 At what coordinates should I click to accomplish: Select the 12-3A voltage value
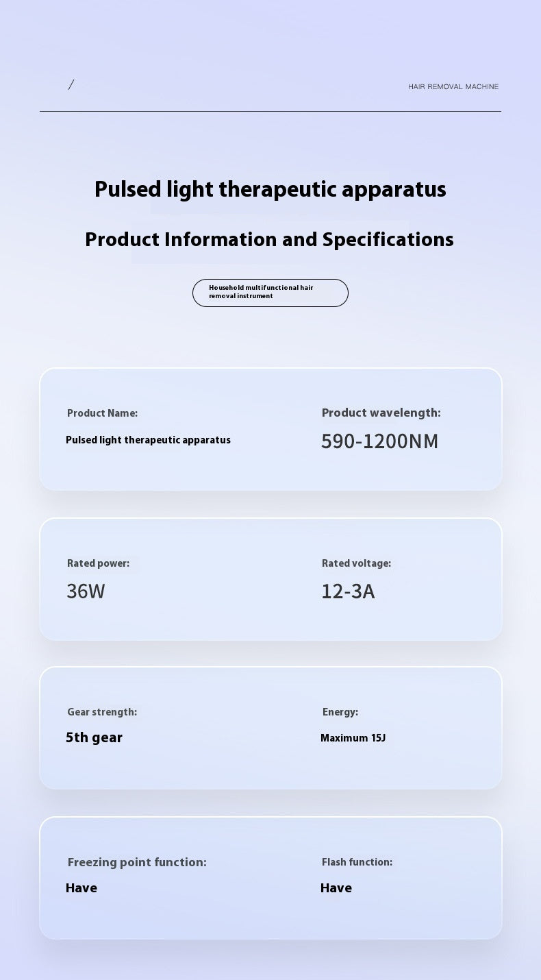348,591
